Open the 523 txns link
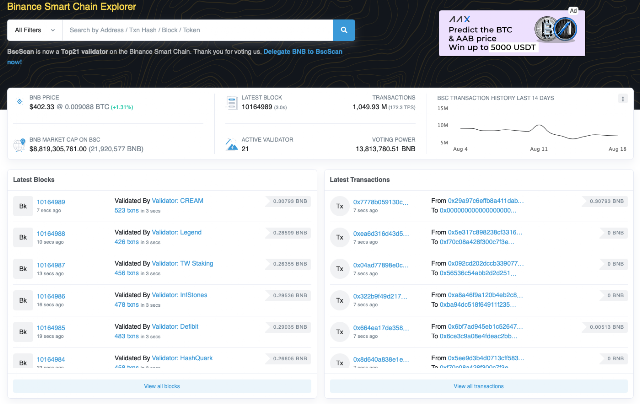640x404 pixels. pyautogui.click(x=127, y=211)
